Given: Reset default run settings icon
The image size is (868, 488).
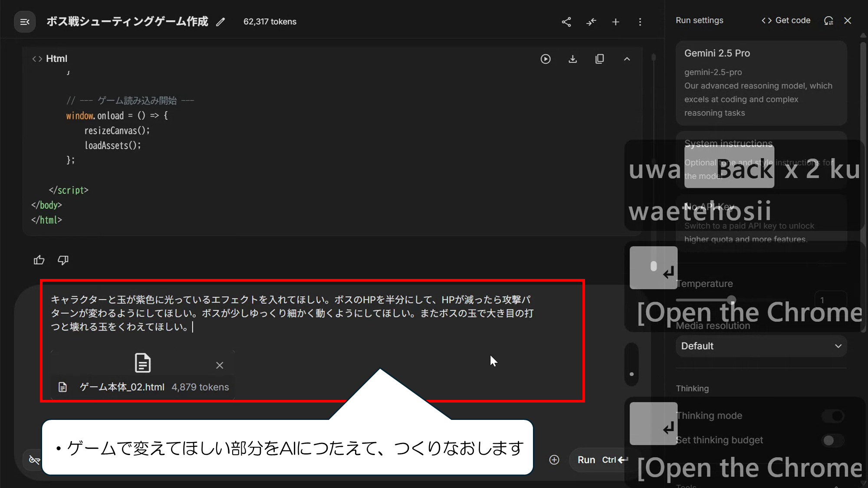Looking at the screenshot, I should pos(829,20).
